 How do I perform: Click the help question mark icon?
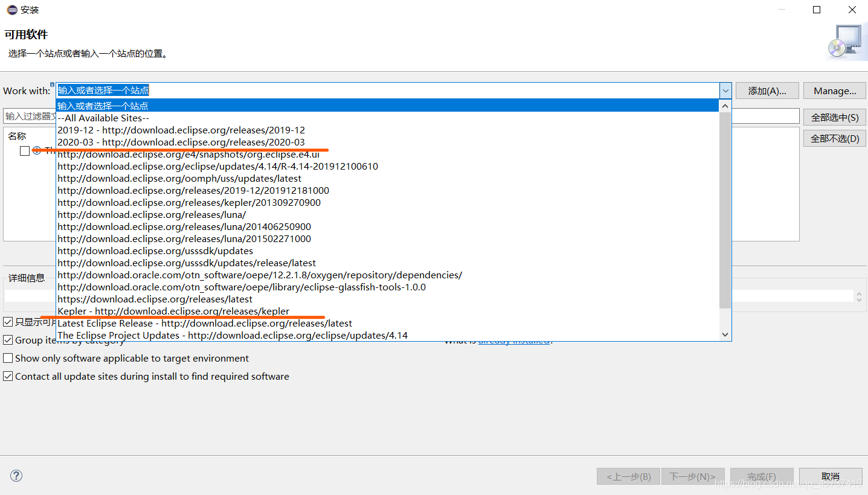point(16,476)
